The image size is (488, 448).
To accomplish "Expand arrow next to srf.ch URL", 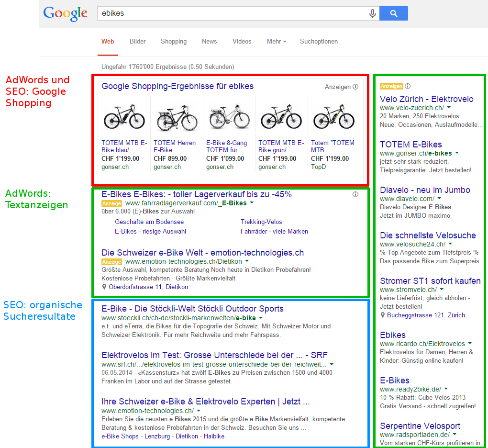I will click(332, 364).
